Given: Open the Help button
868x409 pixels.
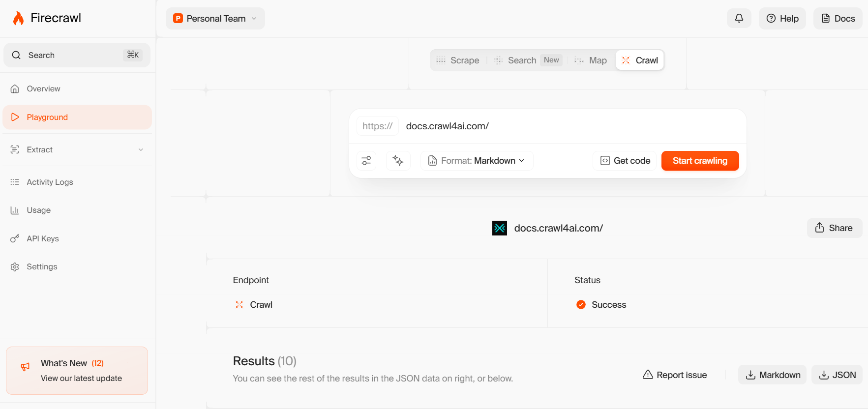Looking at the screenshot, I should coord(782,19).
